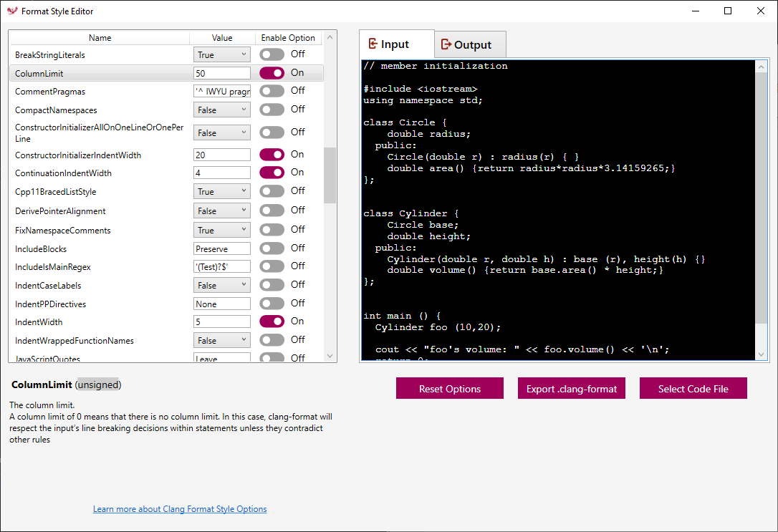Screen dimensions: 778x532
Task: Click the Name column header
Action: pos(100,38)
